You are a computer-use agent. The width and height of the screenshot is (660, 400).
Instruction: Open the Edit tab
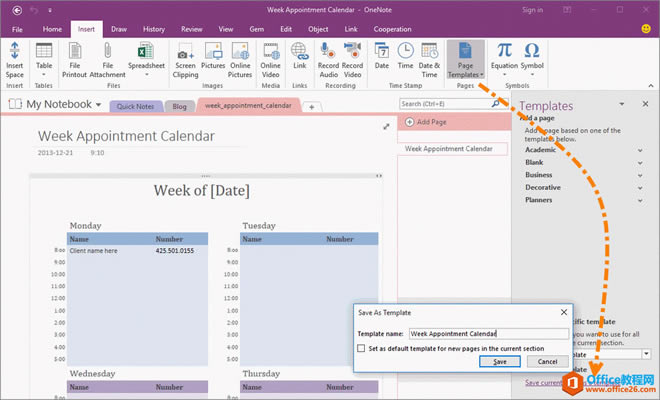[x=286, y=29]
